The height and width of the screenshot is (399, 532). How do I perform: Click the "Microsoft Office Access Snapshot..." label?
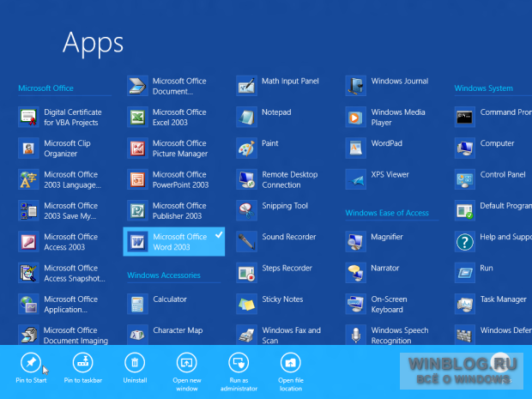pyautogui.click(x=75, y=273)
